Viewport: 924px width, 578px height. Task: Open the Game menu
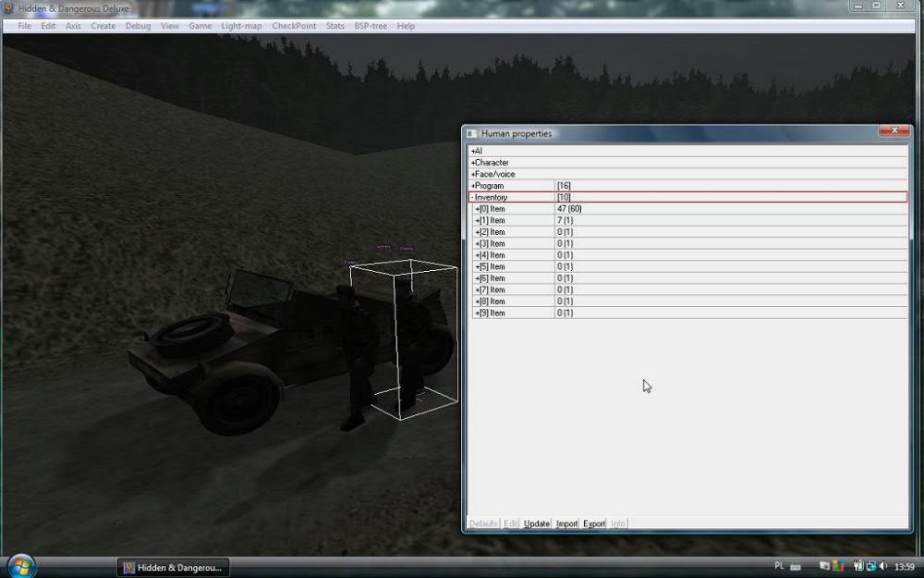[x=201, y=26]
